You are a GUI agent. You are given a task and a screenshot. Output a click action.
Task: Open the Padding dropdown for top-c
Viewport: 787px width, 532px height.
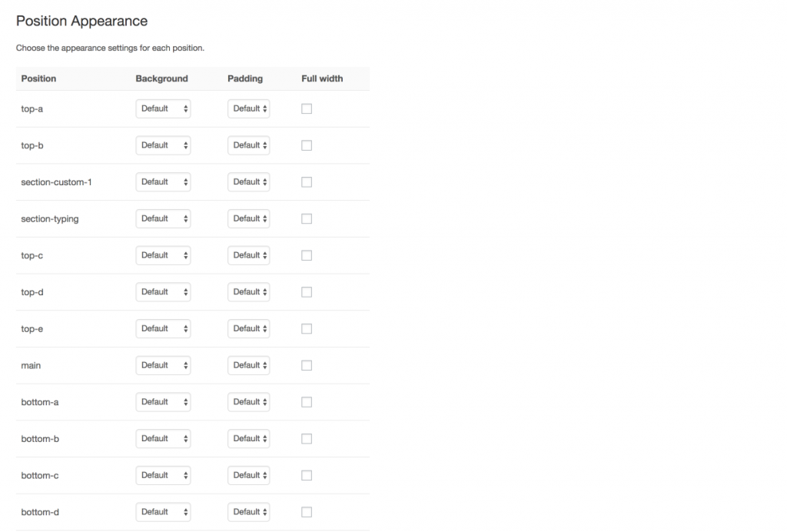coord(248,255)
